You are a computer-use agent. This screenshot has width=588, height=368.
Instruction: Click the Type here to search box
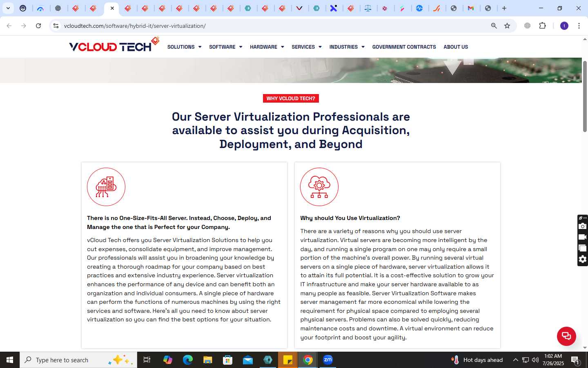coord(78,360)
